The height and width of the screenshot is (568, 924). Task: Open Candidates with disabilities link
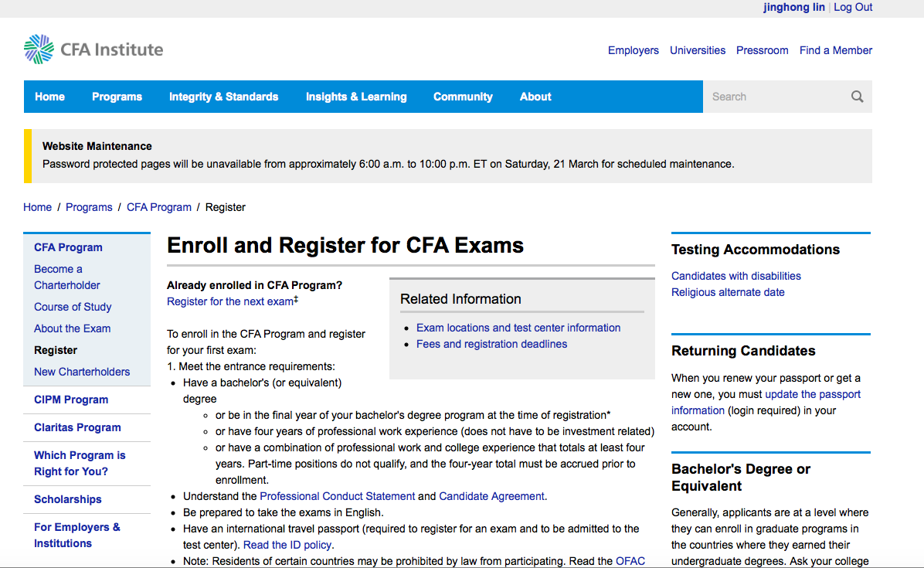tap(735, 276)
